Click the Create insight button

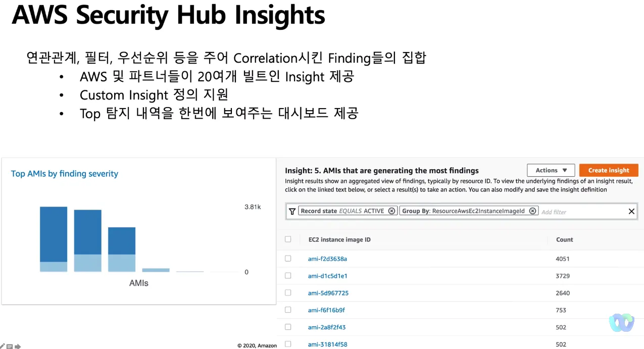point(609,170)
